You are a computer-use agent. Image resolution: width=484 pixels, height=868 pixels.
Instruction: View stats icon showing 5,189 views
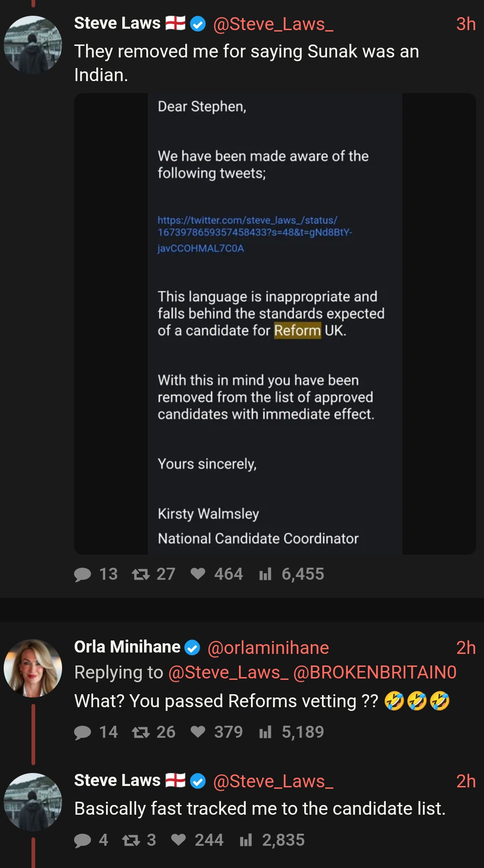click(x=265, y=733)
